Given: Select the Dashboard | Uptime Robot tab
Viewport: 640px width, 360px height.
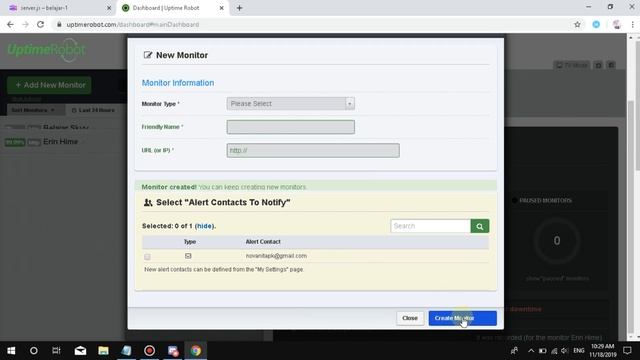Looking at the screenshot, I should click(172, 8).
